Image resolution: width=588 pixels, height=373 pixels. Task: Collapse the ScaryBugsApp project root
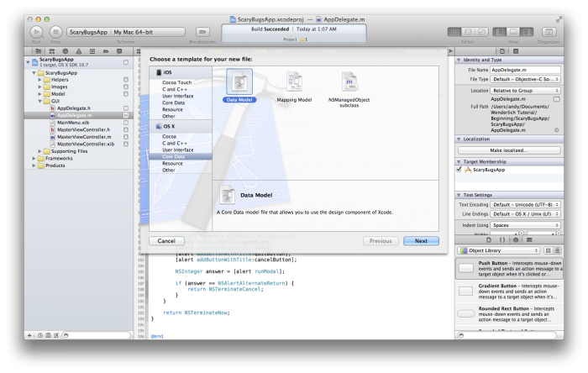click(28, 62)
